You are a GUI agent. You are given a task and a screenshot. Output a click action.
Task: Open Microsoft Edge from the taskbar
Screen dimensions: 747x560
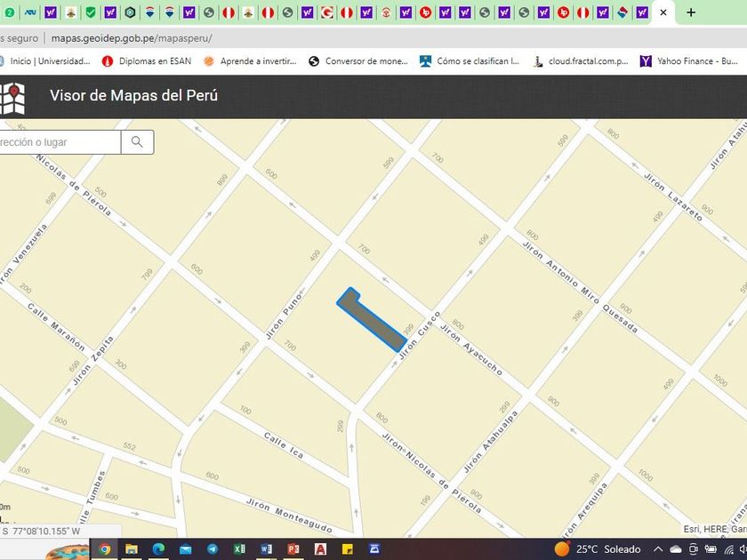point(158,549)
